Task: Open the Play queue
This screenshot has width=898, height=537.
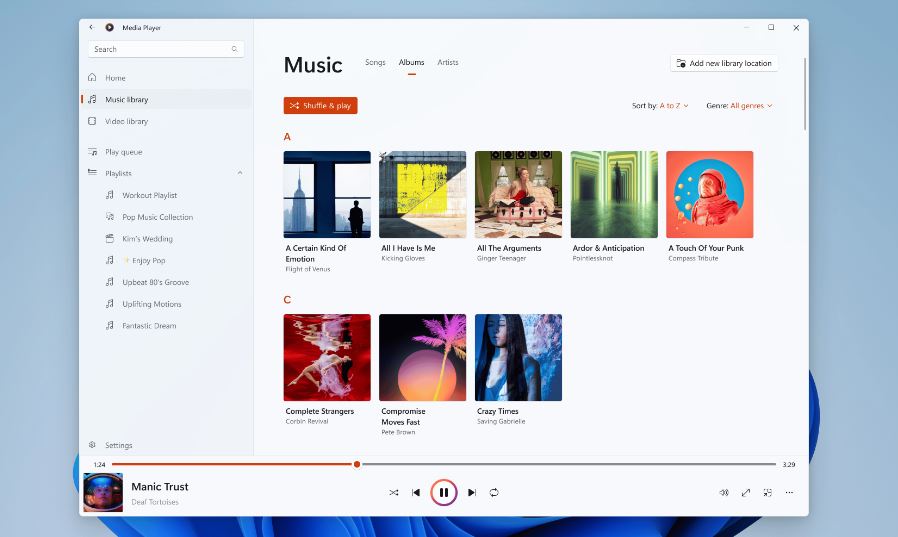Action: [x=167, y=152]
